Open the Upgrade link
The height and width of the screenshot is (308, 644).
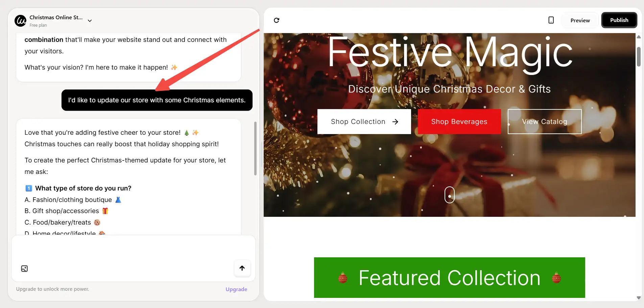click(x=236, y=289)
